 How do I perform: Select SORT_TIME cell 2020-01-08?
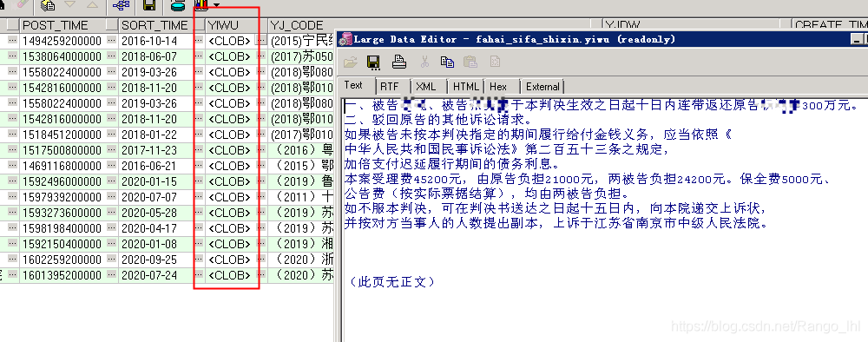(x=156, y=244)
